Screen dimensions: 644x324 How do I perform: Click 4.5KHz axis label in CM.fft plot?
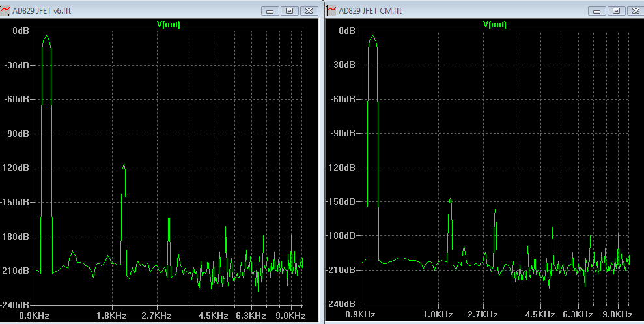[x=540, y=314]
